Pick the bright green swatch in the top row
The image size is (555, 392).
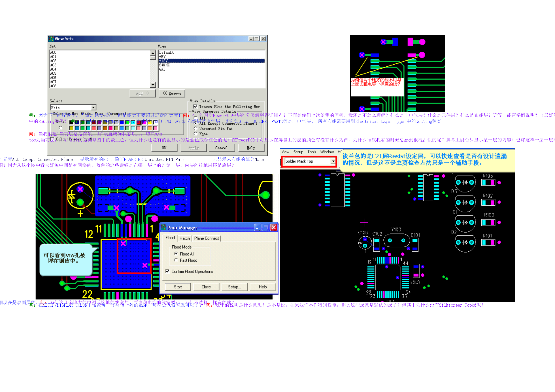click(x=127, y=123)
